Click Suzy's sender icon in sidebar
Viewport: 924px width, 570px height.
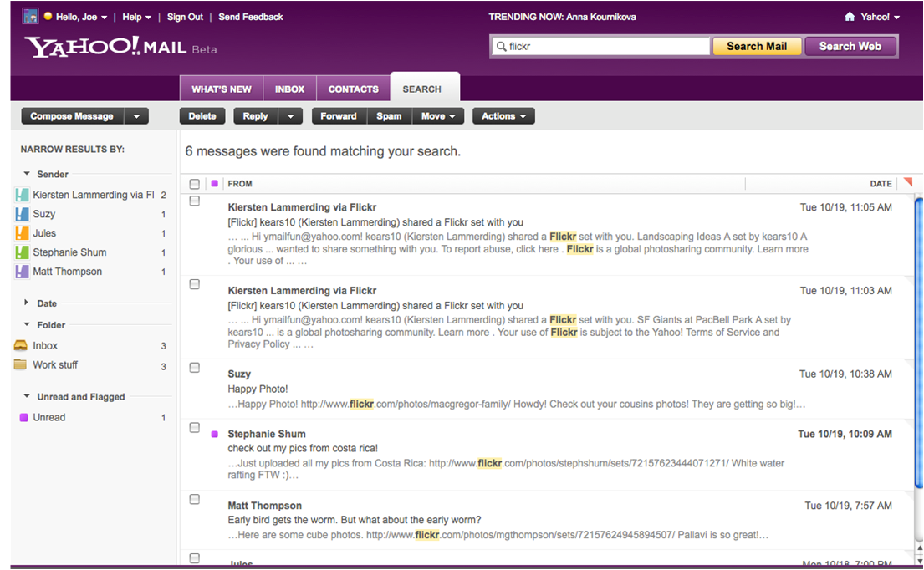(22, 214)
